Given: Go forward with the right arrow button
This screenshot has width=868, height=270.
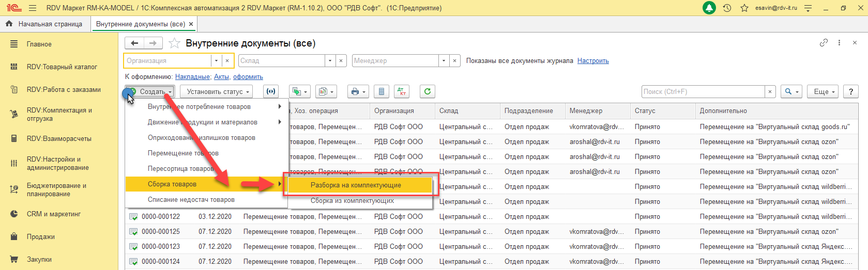Looking at the screenshot, I should tap(153, 43).
